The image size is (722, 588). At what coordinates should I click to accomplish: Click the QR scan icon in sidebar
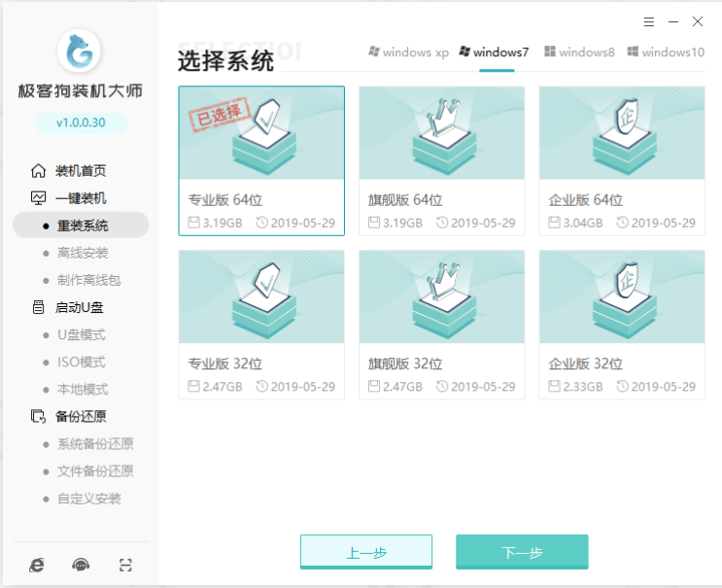[x=124, y=565]
